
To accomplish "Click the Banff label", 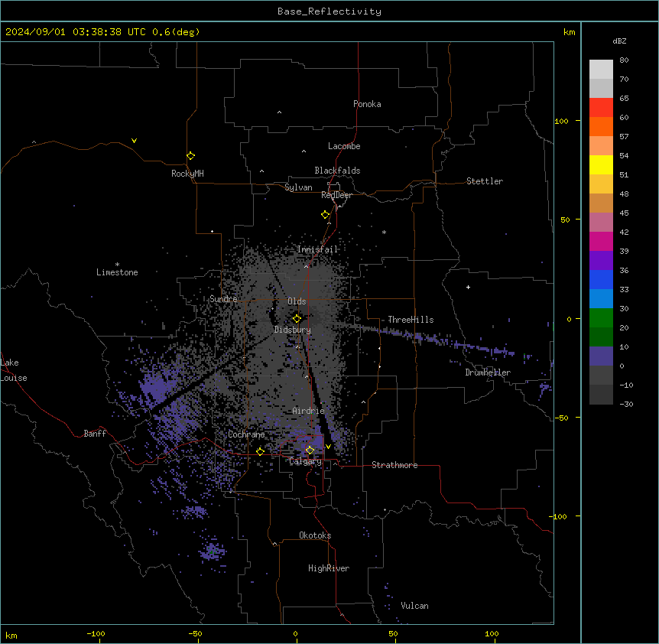I will pyautogui.click(x=95, y=434).
